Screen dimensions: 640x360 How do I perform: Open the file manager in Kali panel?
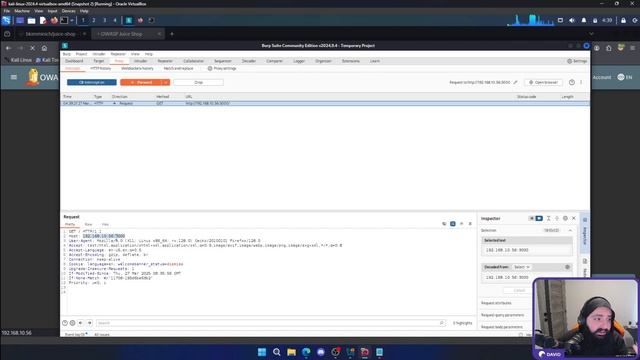(31, 20)
